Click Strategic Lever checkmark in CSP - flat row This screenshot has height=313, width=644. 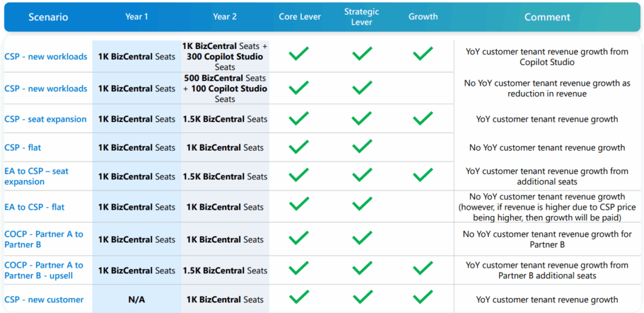point(362,147)
